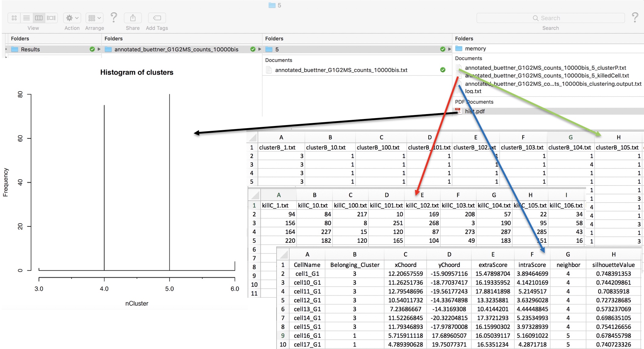Screen dimensions: 644x349
Task: Click the Add Tags toolbar button
Action: [157, 18]
